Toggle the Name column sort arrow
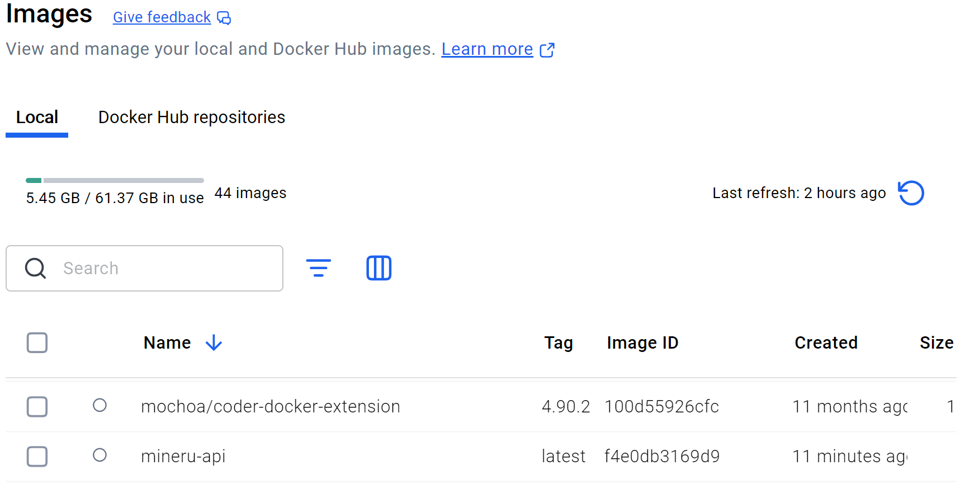 (214, 342)
